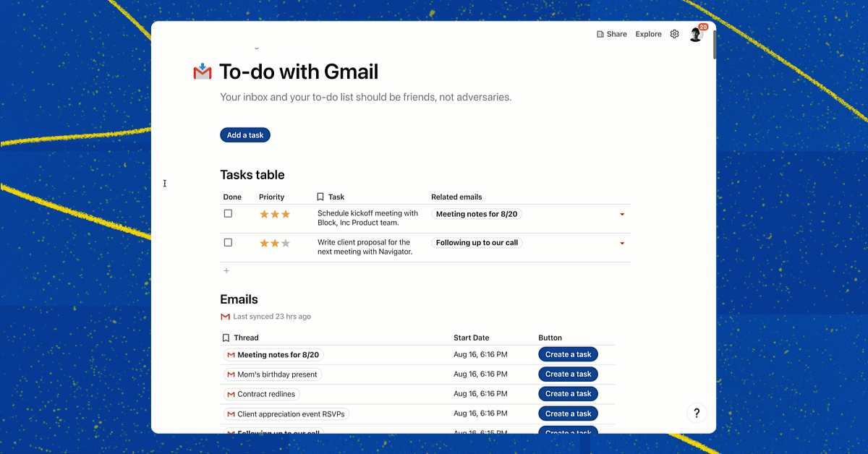Open the Meeting notes for 8/20 related email chip in Tasks table
868x454 pixels.
click(x=477, y=214)
